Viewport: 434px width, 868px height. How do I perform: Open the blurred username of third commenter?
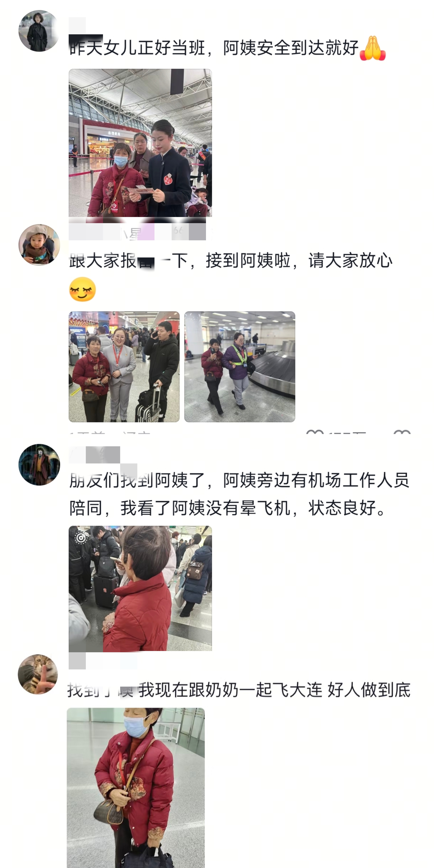click(x=95, y=455)
